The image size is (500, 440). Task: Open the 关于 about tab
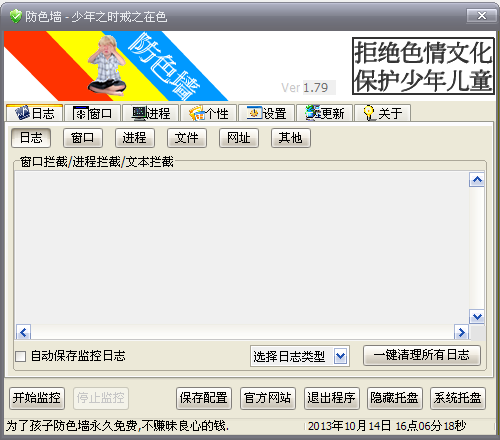(x=383, y=113)
